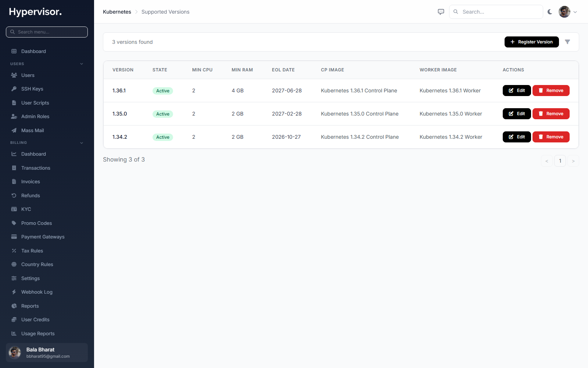Open the Reports pie chart icon

14,306
